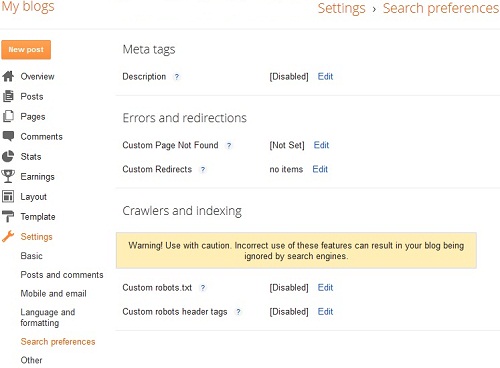Click the Settings wrench icon
The height and width of the screenshot is (368, 500).
(x=8, y=236)
